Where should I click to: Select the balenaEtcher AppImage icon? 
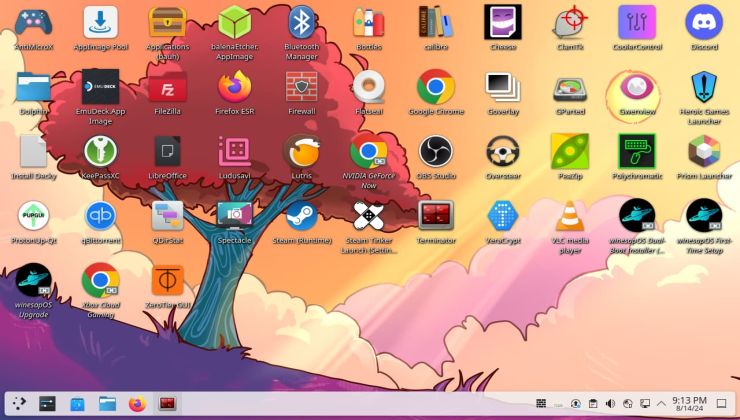[x=234, y=23]
